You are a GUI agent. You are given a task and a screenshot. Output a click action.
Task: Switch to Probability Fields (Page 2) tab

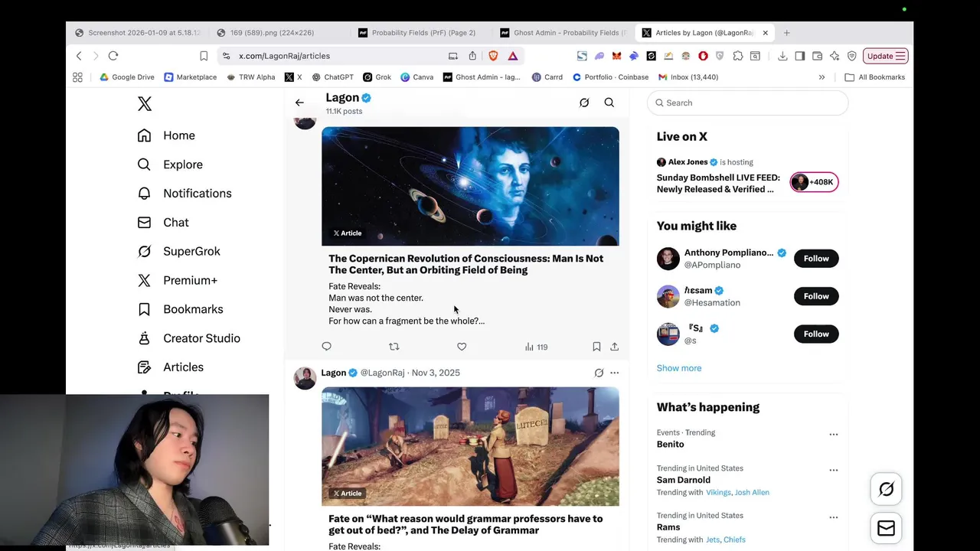coord(420,33)
